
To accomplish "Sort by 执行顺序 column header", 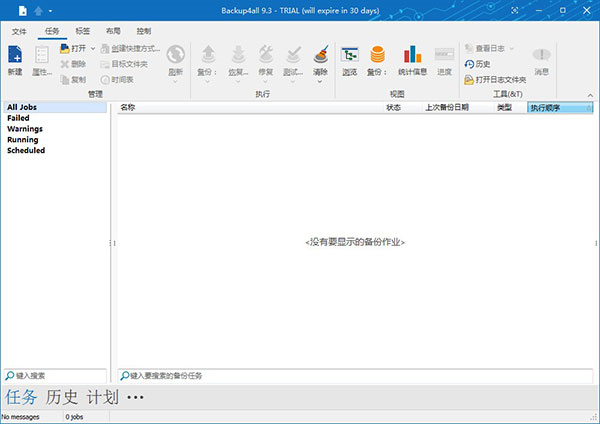I will (x=560, y=108).
